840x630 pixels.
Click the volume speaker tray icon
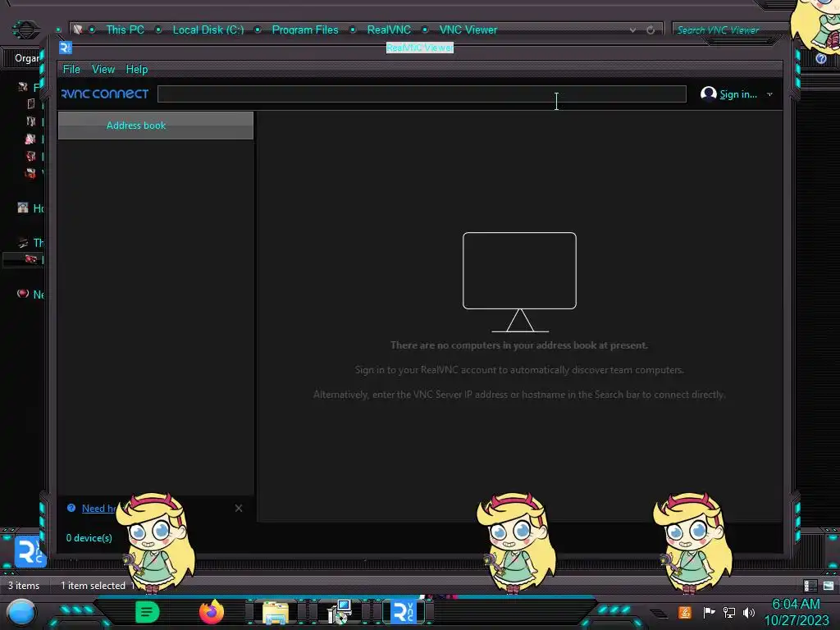pyautogui.click(x=749, y=612)
